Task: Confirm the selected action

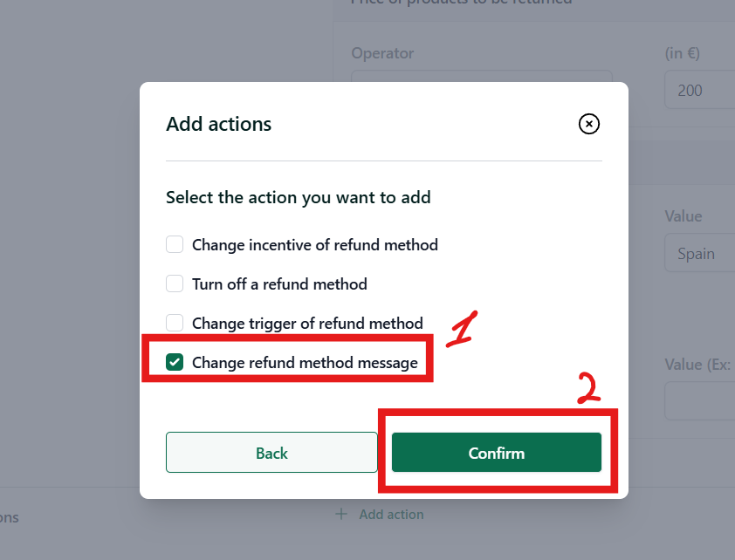Action: [x=497, y=453]
